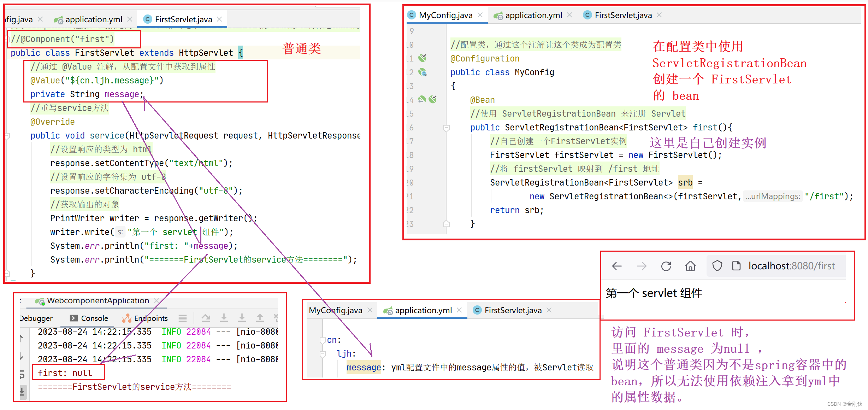Switch to the Debugger tab
This screenshot has height=410, width=868.
coord(36,318)
